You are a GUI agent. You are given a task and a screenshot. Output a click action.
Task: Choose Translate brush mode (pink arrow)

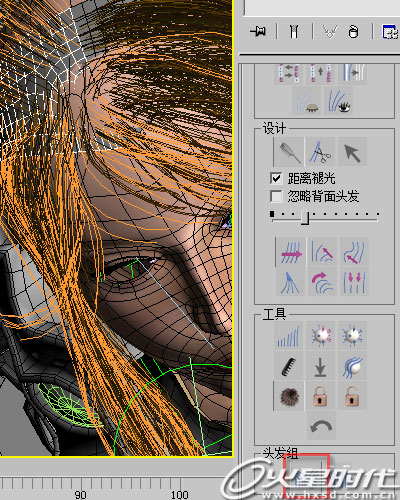tap(290, 252)
